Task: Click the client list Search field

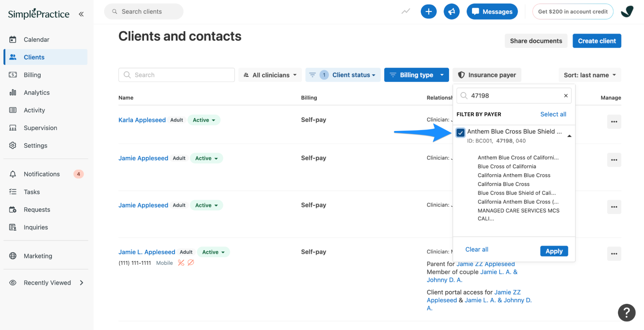Action: pyautogui.click(x=177, y=75)
